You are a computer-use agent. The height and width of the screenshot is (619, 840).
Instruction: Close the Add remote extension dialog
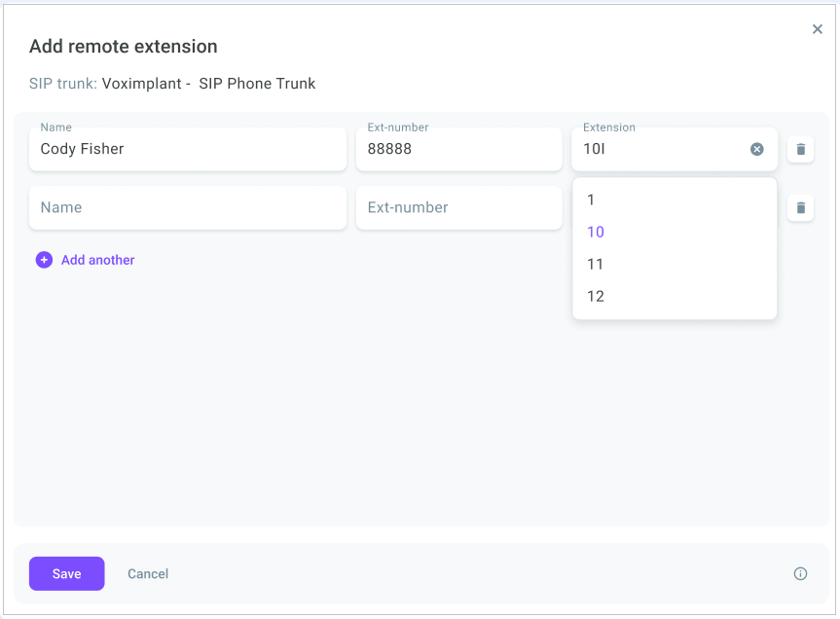[x=817, y=29]
